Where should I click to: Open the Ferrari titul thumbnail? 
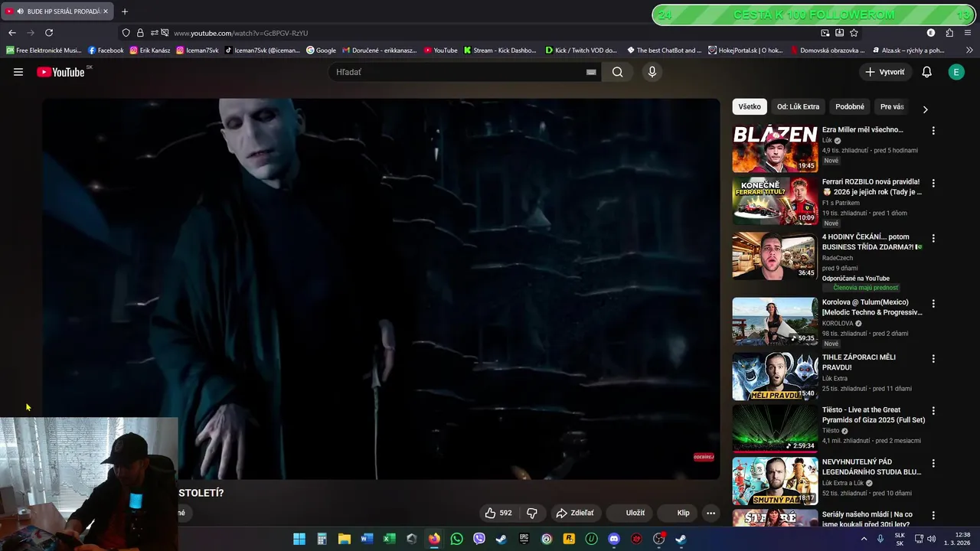775,201
